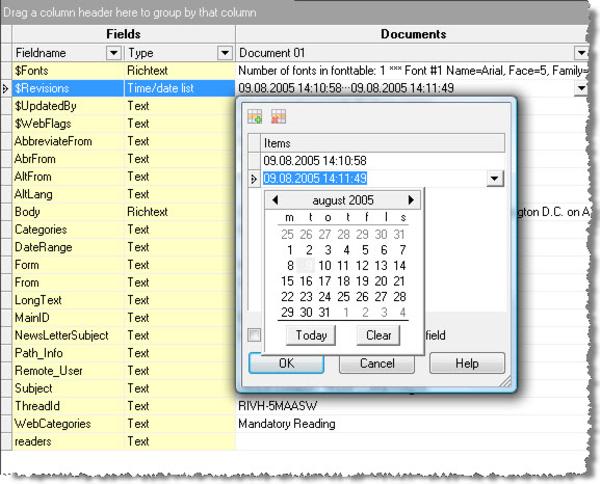This screenshot has height=484, width=600.
Task: Pick August 19 in the calendar
Action: point(362,281)
